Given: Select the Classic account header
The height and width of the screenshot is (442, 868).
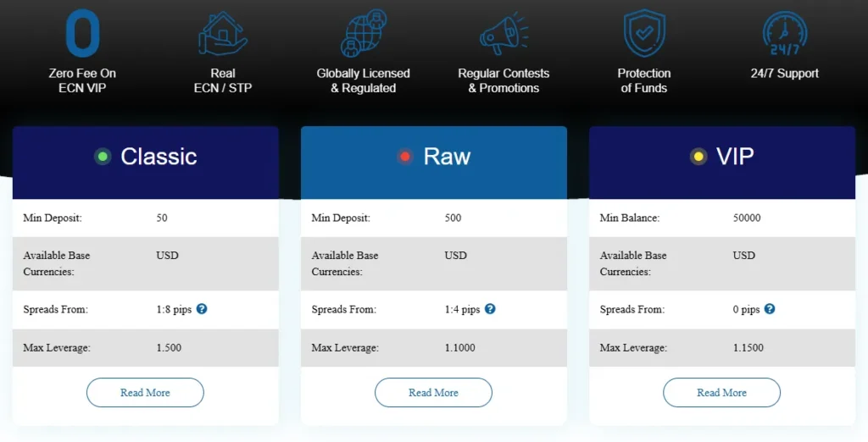Looking at the screenshot, I should pyautogui.click(x=159, y=157).
